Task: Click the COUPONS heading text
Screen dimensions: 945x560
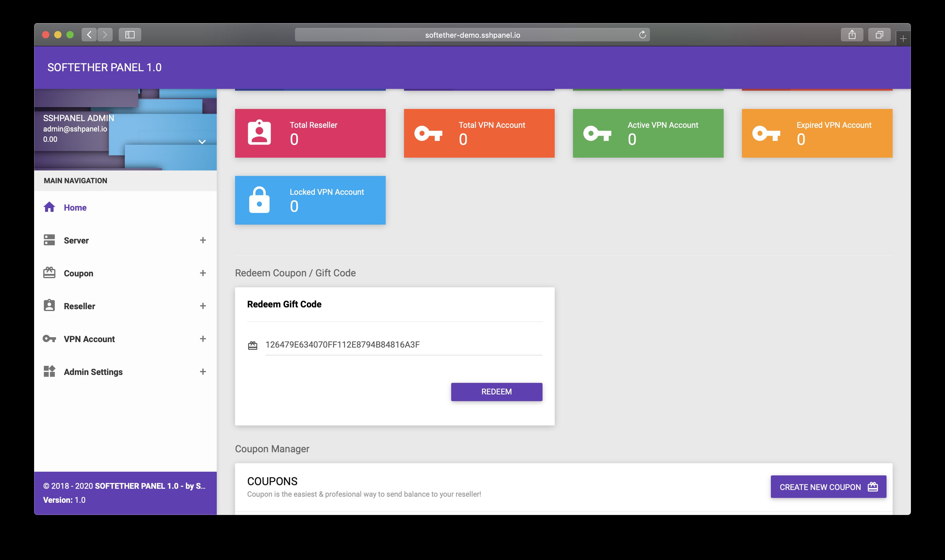Action: [x=272, y=481]
